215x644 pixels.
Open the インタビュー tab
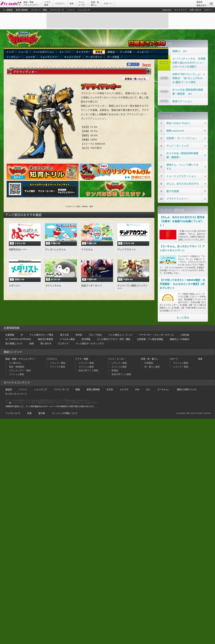coord(13,57)
